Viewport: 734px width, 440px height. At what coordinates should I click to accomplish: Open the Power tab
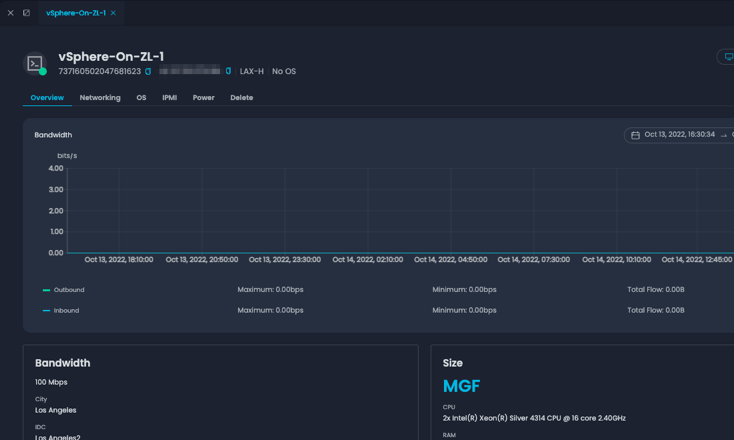204,98
